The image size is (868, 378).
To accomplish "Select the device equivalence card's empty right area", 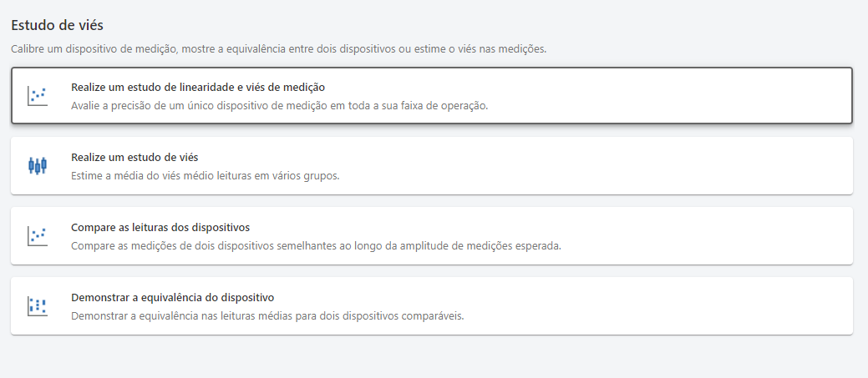I will pyautogui.click(x=668, y=305).
